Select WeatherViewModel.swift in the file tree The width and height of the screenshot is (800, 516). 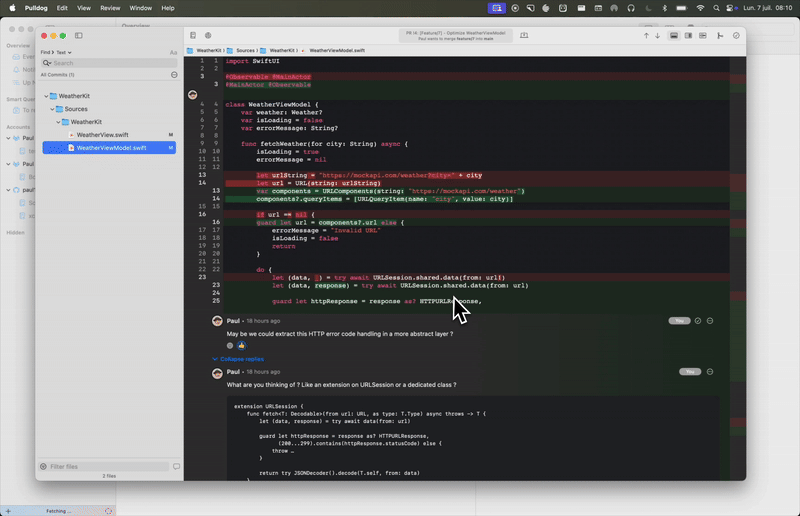tap(109, 148)
